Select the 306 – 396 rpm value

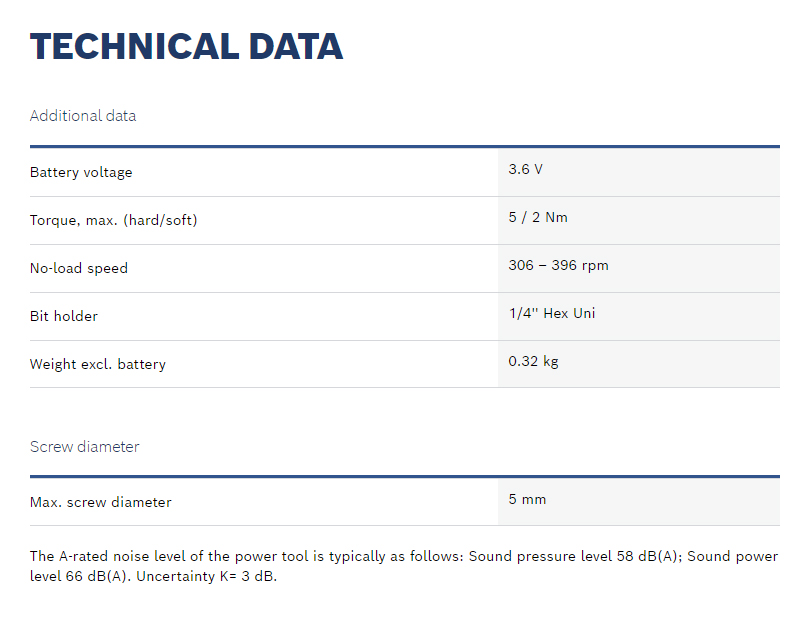[558, 265]
